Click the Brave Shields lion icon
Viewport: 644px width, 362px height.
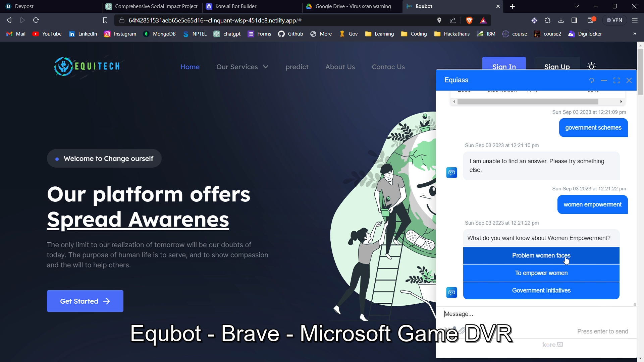469,20
